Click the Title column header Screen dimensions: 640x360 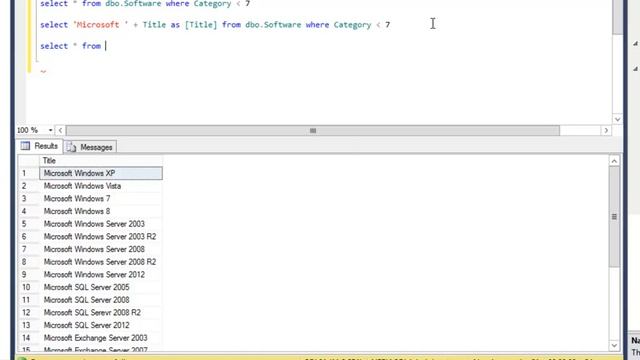coord(101,161)
